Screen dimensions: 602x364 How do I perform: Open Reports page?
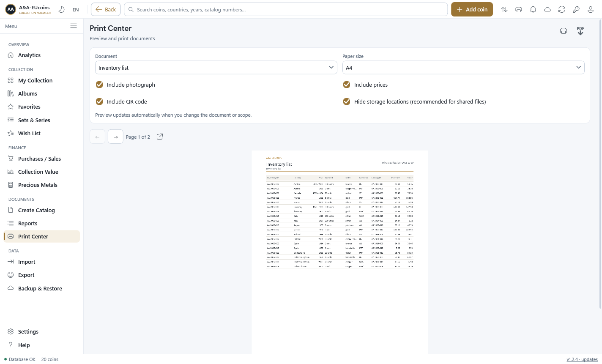point(41,223)
